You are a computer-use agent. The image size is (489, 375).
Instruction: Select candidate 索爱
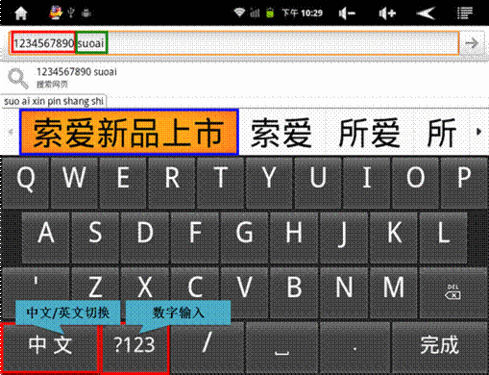(281, 132)
